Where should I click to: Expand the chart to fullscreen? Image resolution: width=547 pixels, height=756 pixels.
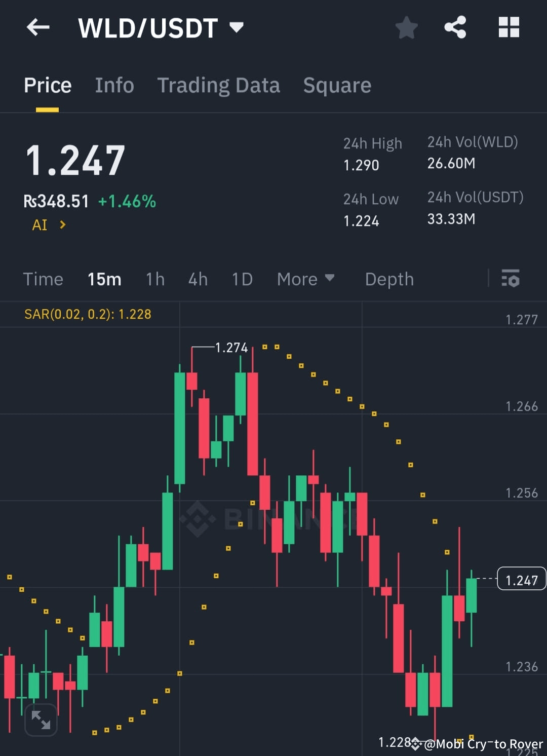41,719
